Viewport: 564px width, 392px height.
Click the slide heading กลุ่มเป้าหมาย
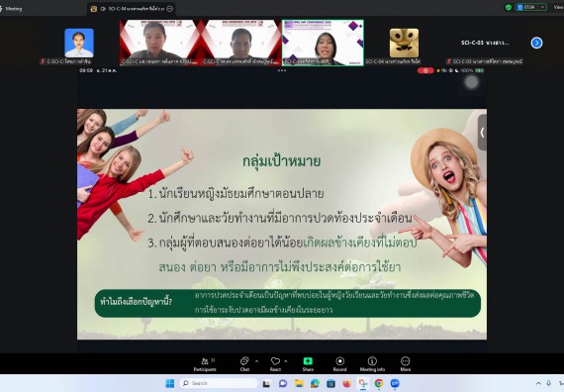281,161
